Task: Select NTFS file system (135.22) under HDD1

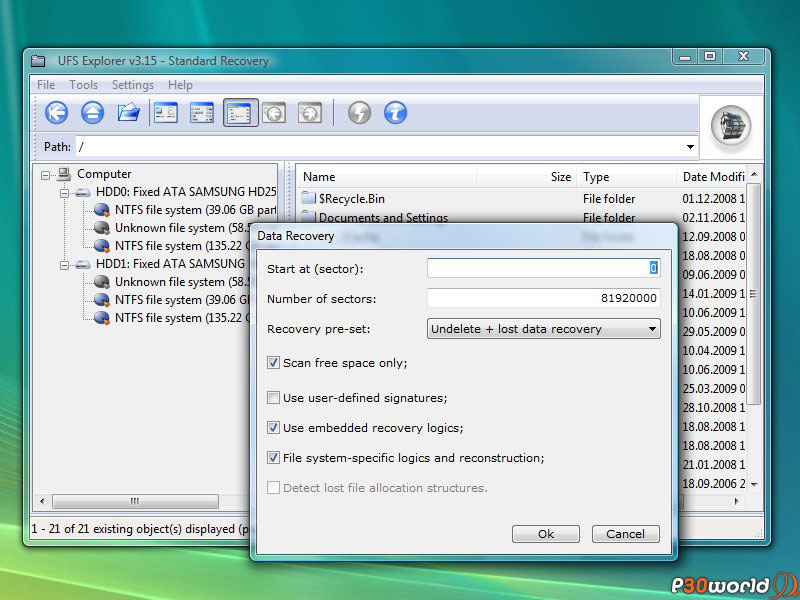Action: click(182, 317)
